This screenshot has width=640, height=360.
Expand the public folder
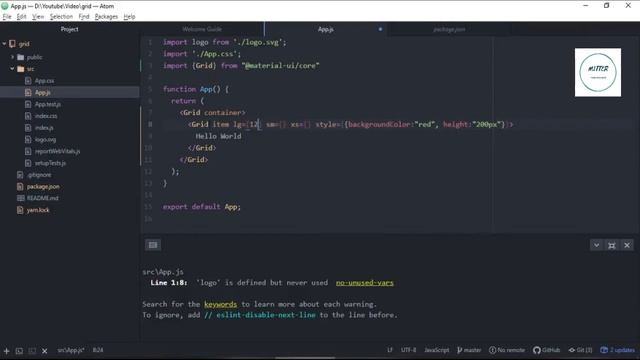tap(12, 57)
